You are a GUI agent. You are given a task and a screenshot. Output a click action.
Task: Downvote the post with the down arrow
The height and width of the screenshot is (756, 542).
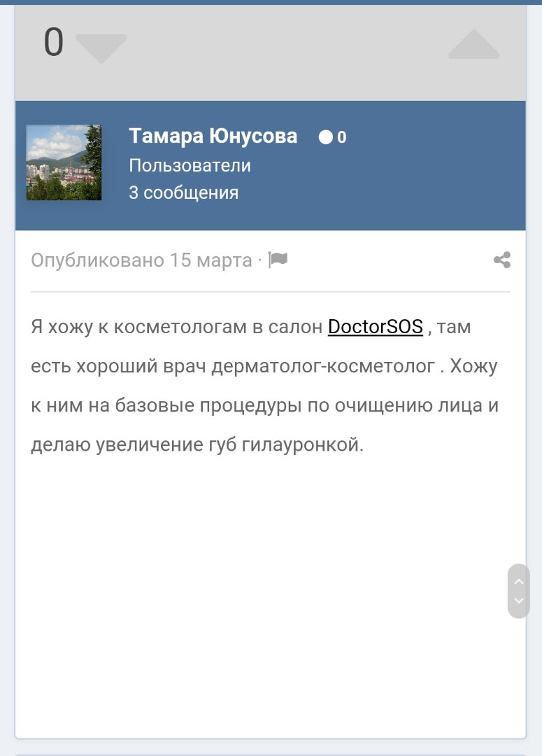[101, 48]
